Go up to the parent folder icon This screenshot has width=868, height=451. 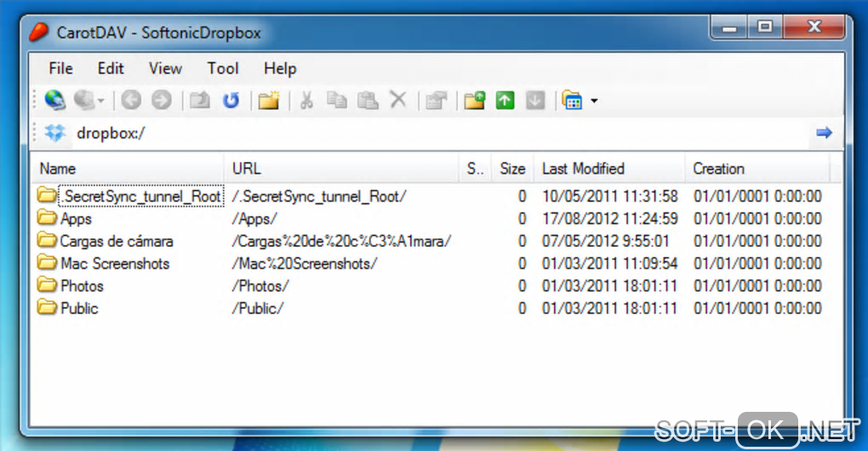(x=200, y=100)
